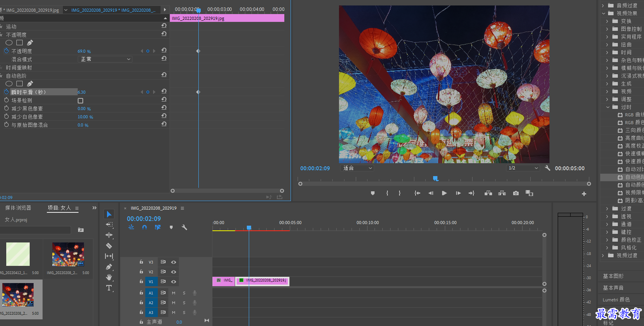Toggle 场景检测 checkbox
The image size is (644, 326).
pos(80,101)
